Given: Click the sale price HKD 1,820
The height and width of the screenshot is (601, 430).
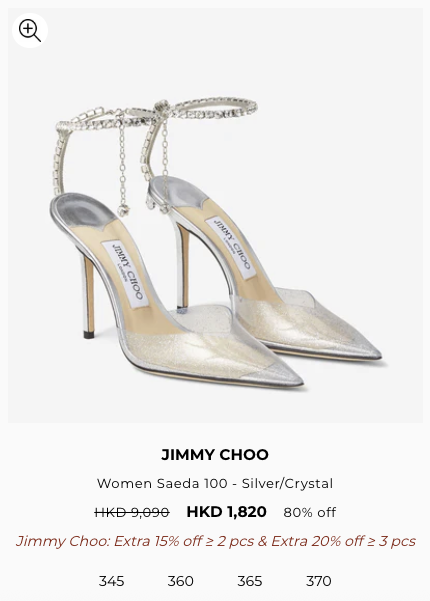Looking at the screenshot, I should (226, 512).
